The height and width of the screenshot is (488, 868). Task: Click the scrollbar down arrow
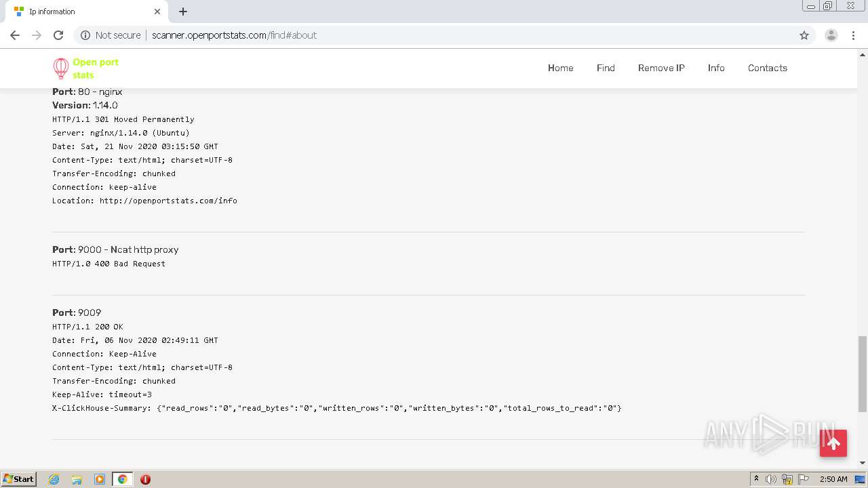coord(863,463)
